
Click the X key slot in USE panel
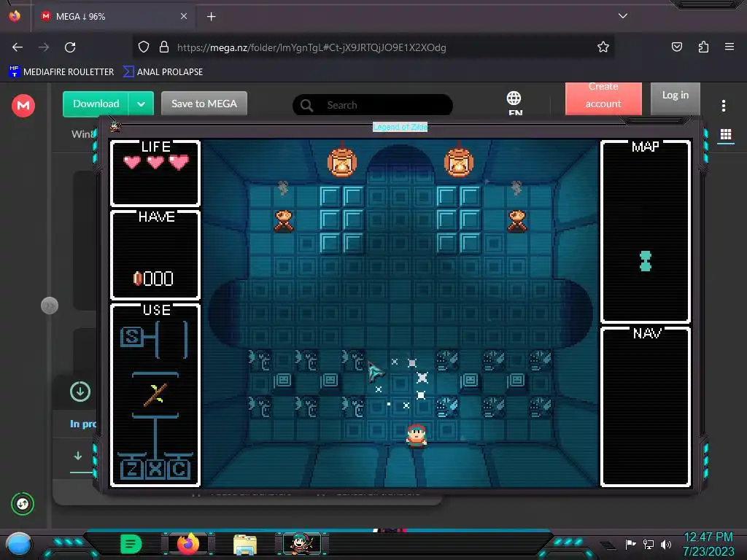coord(155,469)
